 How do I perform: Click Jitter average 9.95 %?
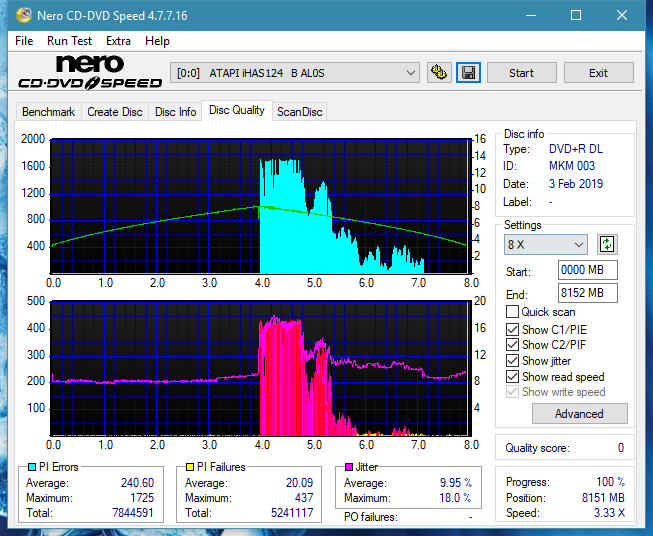tap(456, 483)
